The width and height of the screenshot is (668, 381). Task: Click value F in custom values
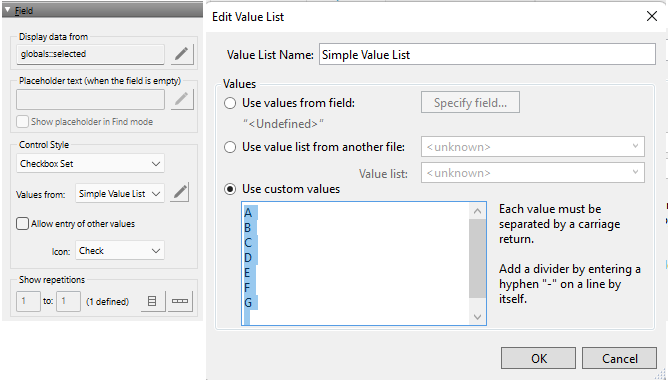point(247,287)
